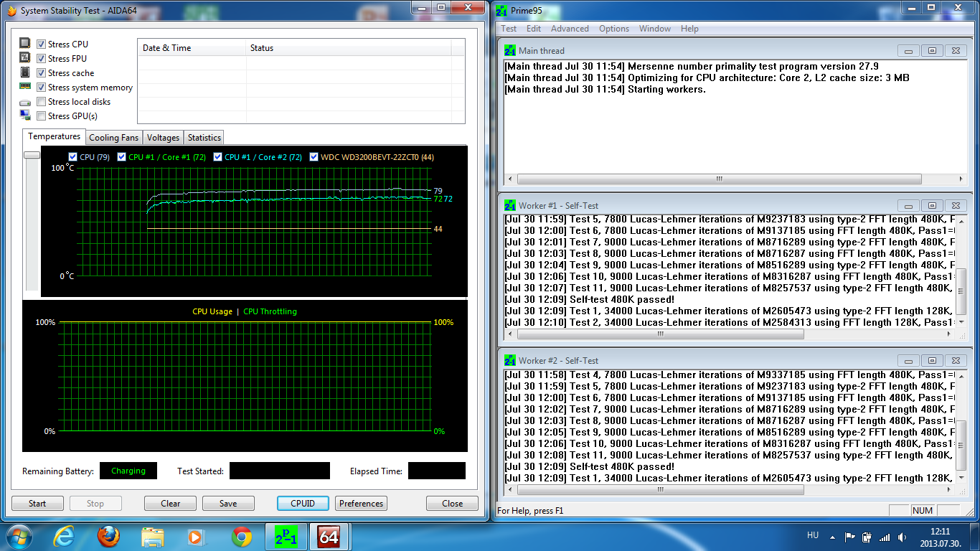
Task: Open the CPUID panel button
Action: (303, 504)
